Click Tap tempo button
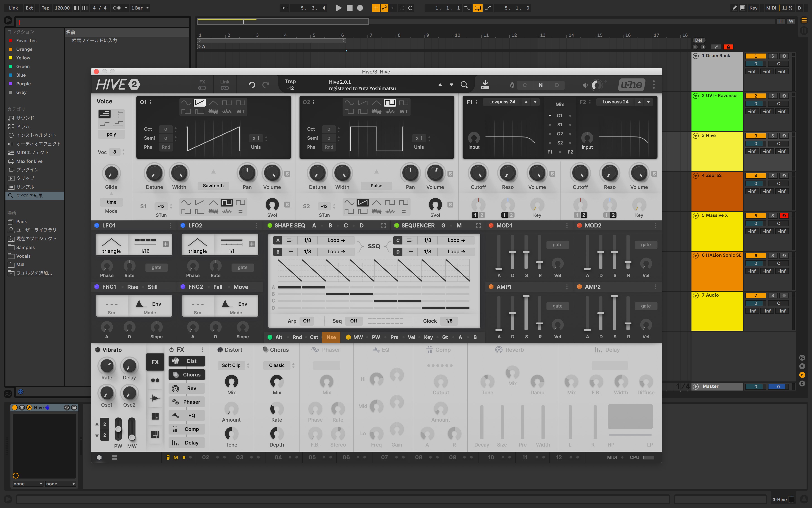812x508 pixels. tap(45, 8)
